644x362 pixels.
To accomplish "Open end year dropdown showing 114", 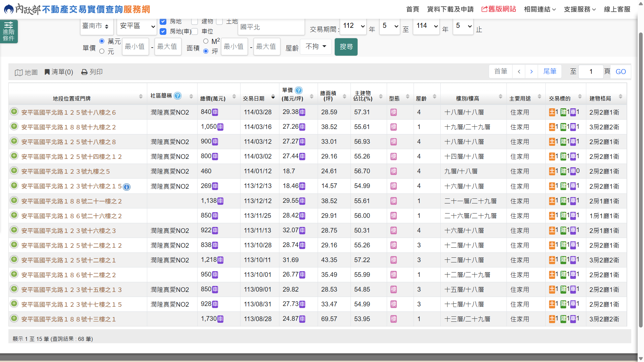I will pos(427,26).
